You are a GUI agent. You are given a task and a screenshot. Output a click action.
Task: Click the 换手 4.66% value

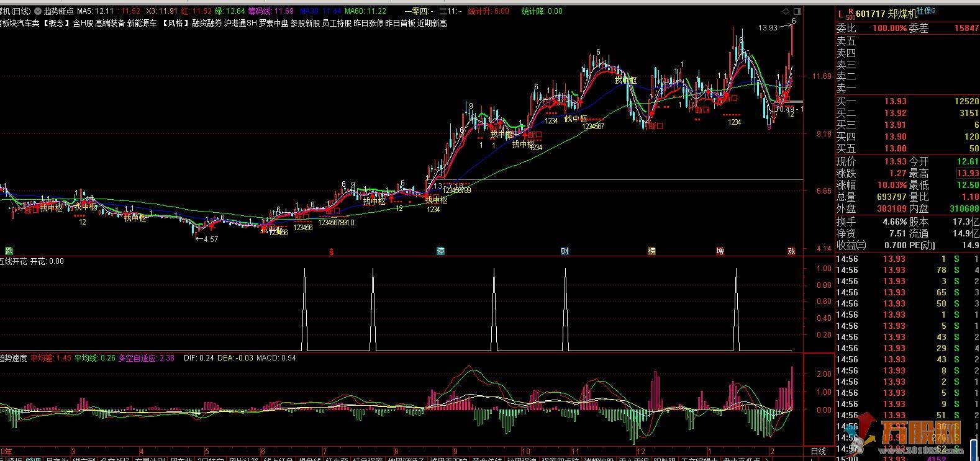[895, 222]
